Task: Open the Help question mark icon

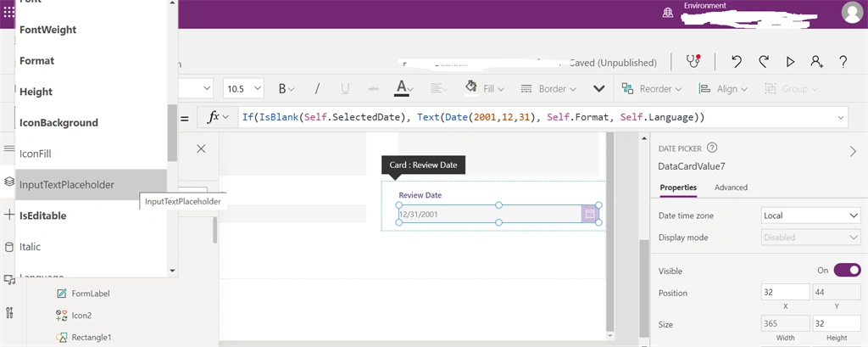Action: point(843,62)
